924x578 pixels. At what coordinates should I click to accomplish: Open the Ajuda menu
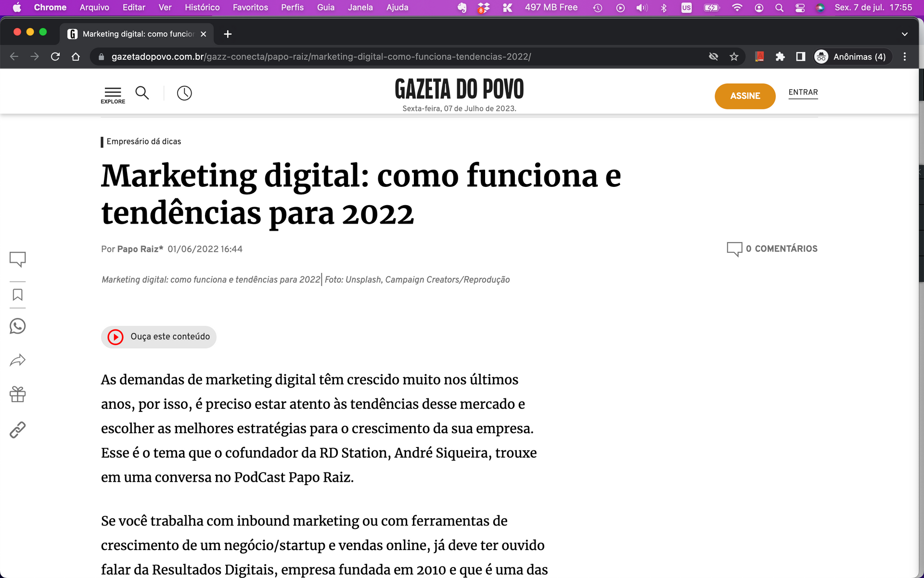[x=398, y=7]
